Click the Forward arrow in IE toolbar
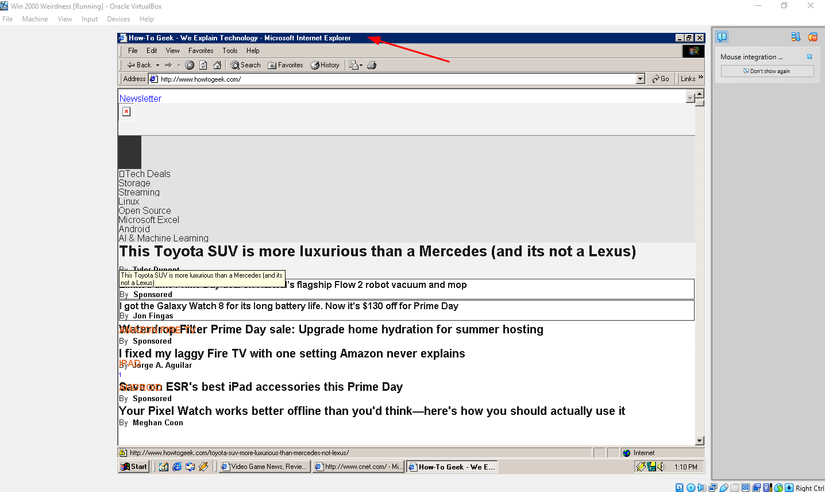The height and width of the screenshot is (492, 825). coord(168,65)
